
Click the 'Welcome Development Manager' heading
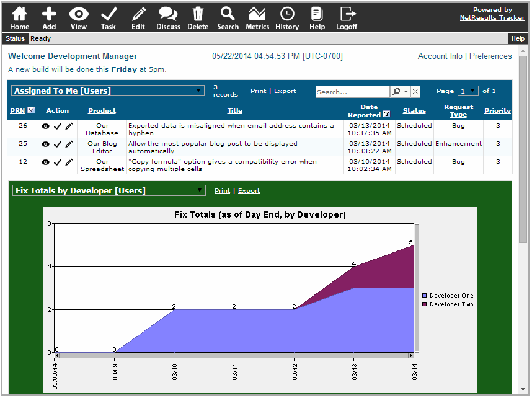73,56
